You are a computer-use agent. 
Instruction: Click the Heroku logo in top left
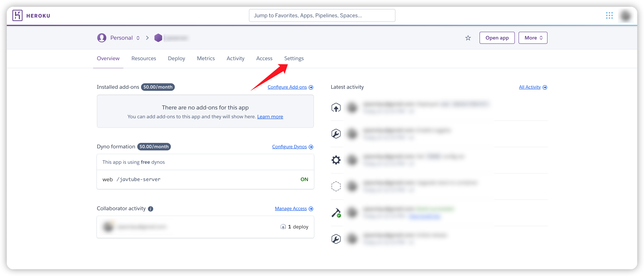click(x=18, y=15)
